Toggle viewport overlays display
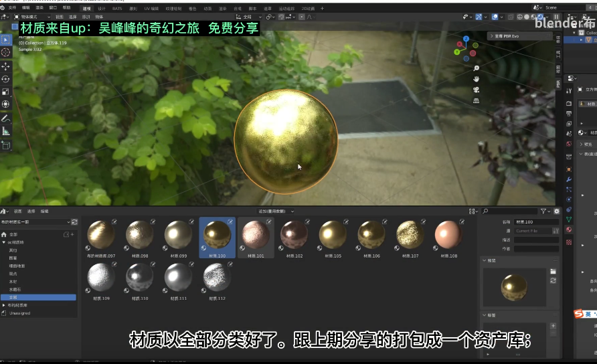Viewport: 597px width, 364px height. (495, 17)
